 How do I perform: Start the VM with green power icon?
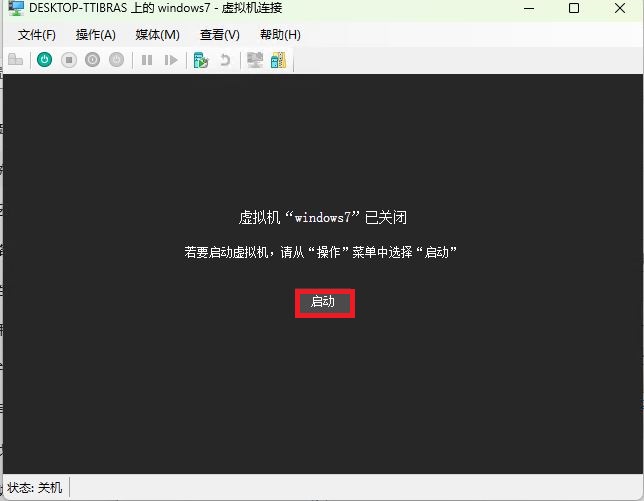point(44,60)
